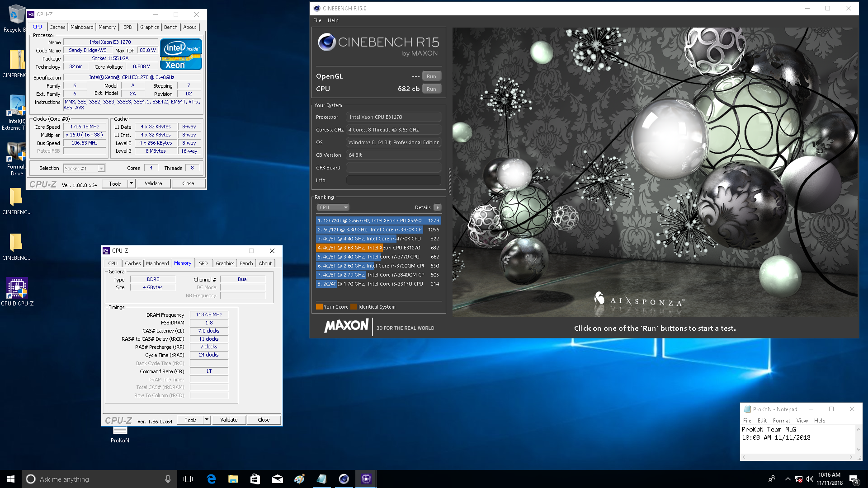Open the People tray icon
868x488 pixels.
coord(771,479)
